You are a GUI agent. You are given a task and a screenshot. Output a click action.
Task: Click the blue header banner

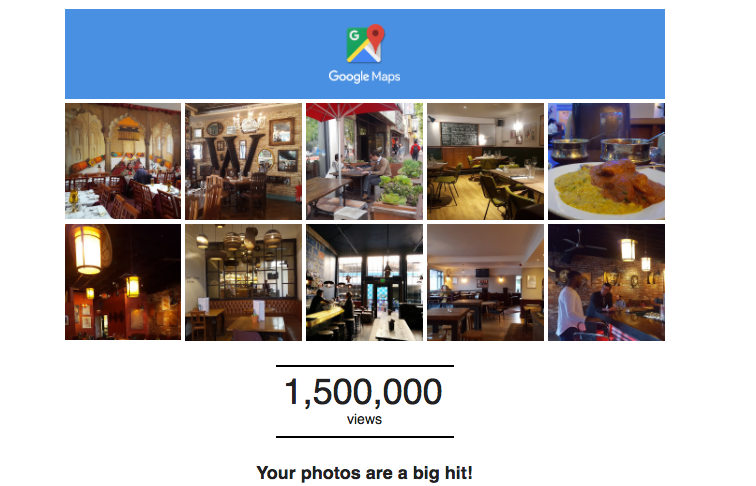(365, 54)
